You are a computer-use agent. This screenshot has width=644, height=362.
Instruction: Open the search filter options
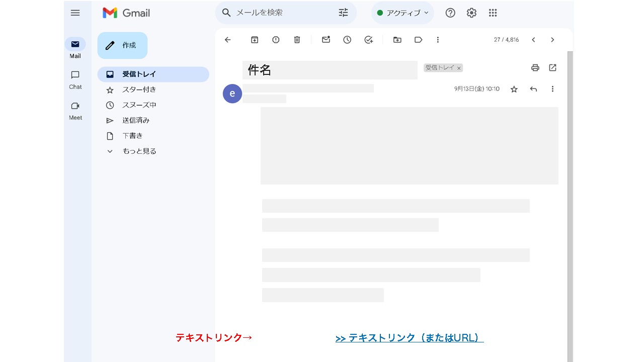343,13
